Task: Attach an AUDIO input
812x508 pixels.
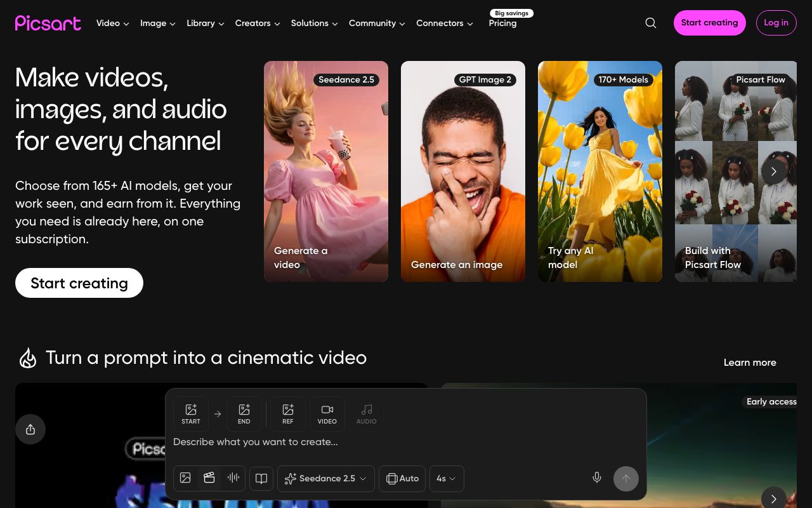Action: (367, 413)
